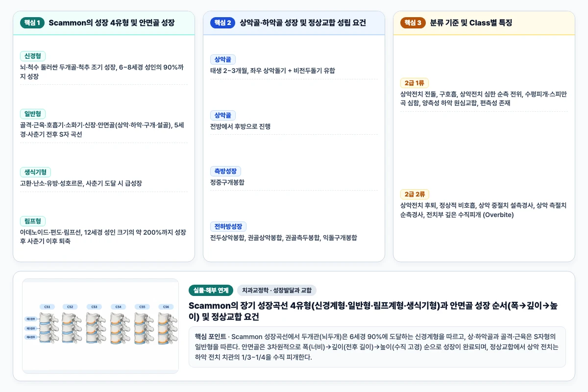Click the 상악골 tag above '전방에서 후방으로 진행'
Viewport: 588px width, 392px height.
[223, 115]
